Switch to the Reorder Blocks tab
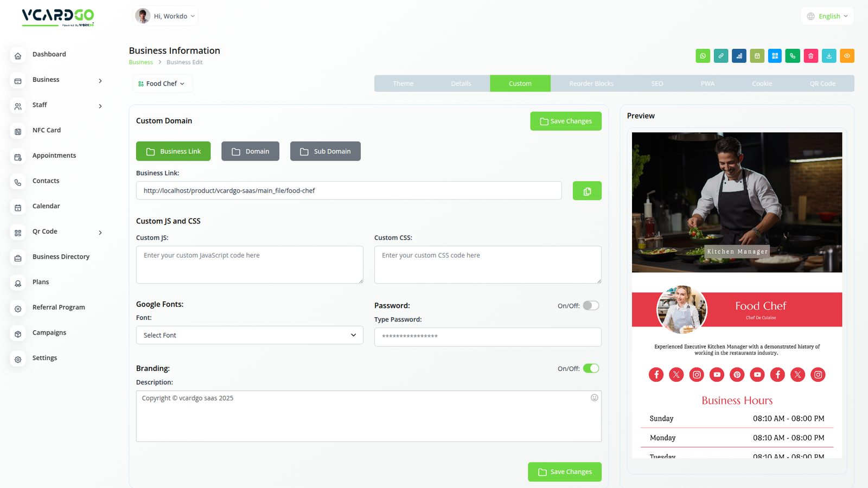The image size is (868, 488). coord(591,84)
